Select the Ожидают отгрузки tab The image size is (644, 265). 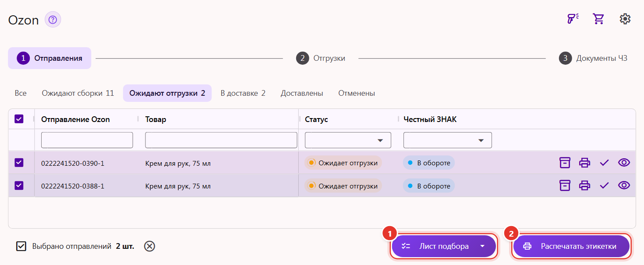coord(167,93)
